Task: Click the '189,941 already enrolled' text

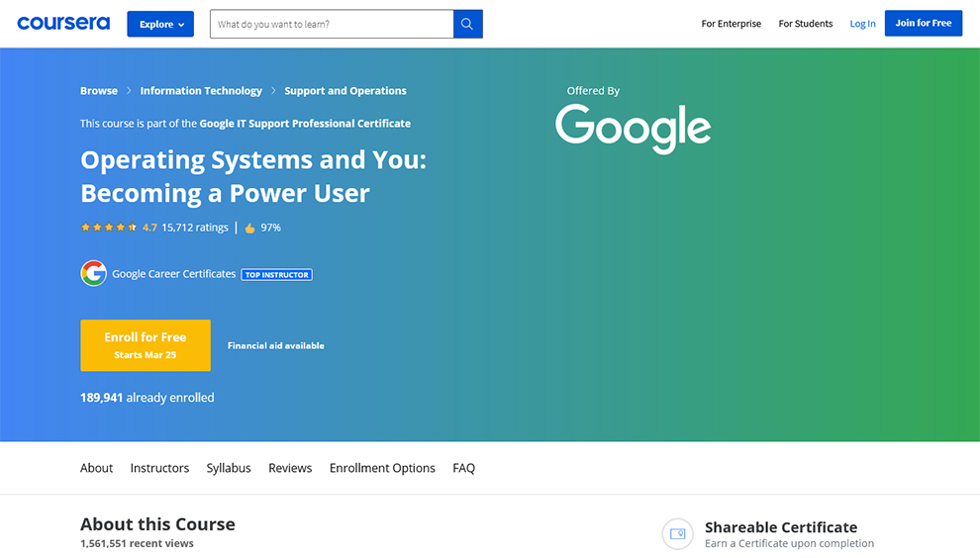Action: (x=147, y=398)
